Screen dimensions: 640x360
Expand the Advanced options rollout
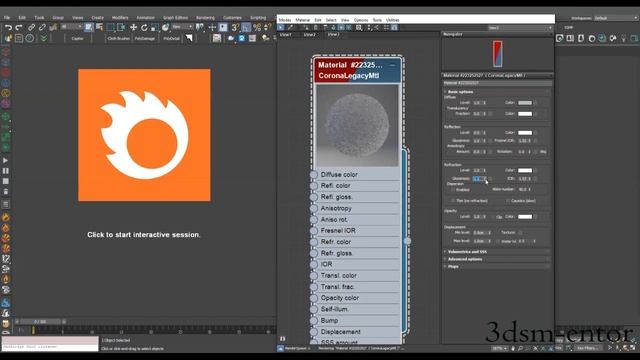[497, 259]
